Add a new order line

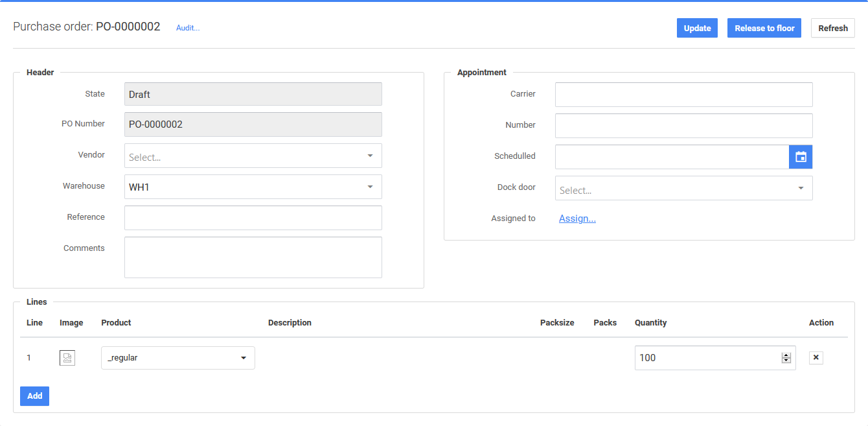(34, 396)
